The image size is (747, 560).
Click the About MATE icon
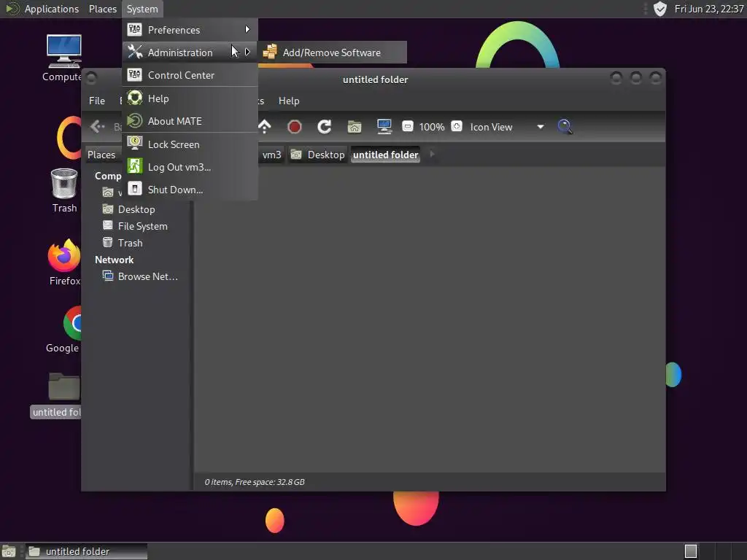point(135,120)
